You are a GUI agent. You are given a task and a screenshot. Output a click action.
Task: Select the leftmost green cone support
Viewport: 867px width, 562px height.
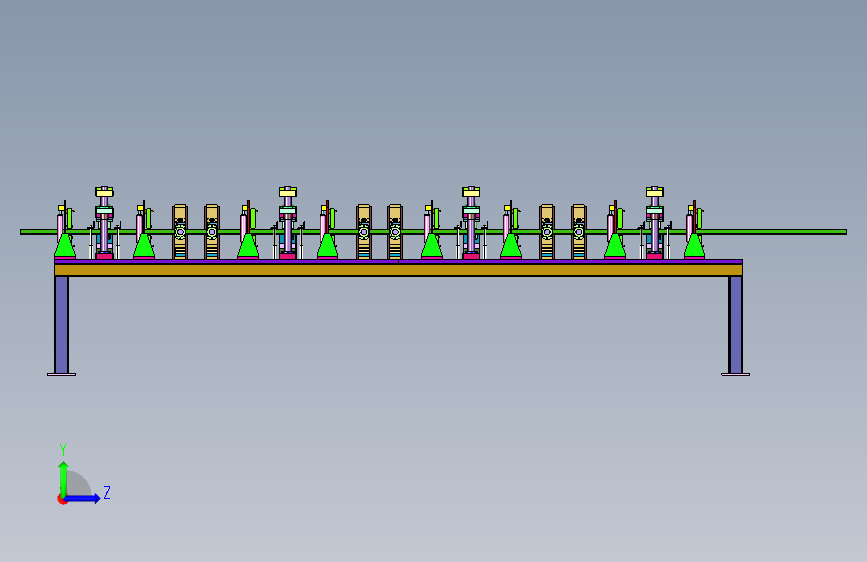pyautogui.click(x=65, y=246)
